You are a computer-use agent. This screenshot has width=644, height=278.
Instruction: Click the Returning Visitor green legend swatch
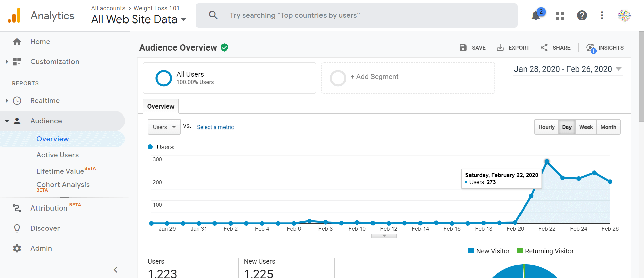[x=520, y=251]
